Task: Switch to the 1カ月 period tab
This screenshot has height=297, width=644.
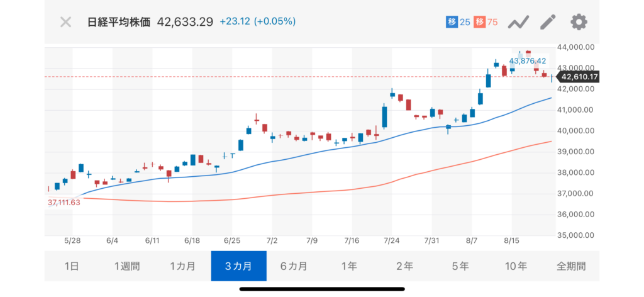Action: (x=183, y=266)
